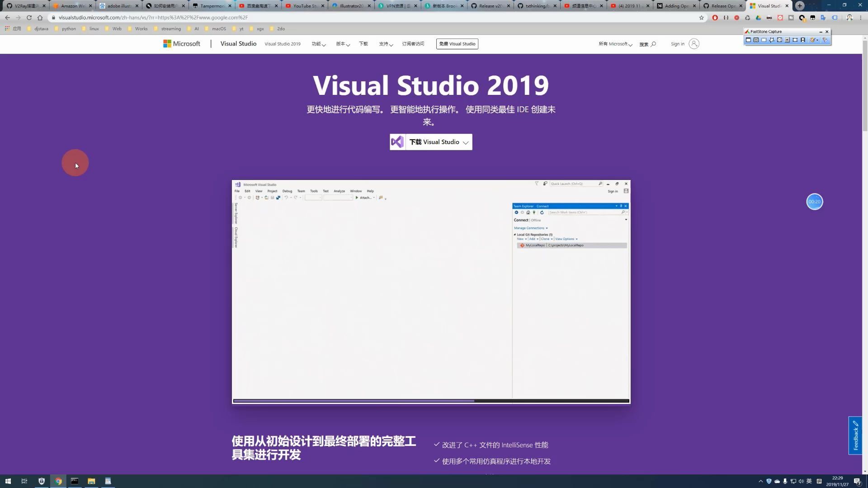The height and width of the screenshot is (488, 868).
Task: Open the 应用 apps shortcut in bookmarks bar
Action: click(x=13, y=28)
